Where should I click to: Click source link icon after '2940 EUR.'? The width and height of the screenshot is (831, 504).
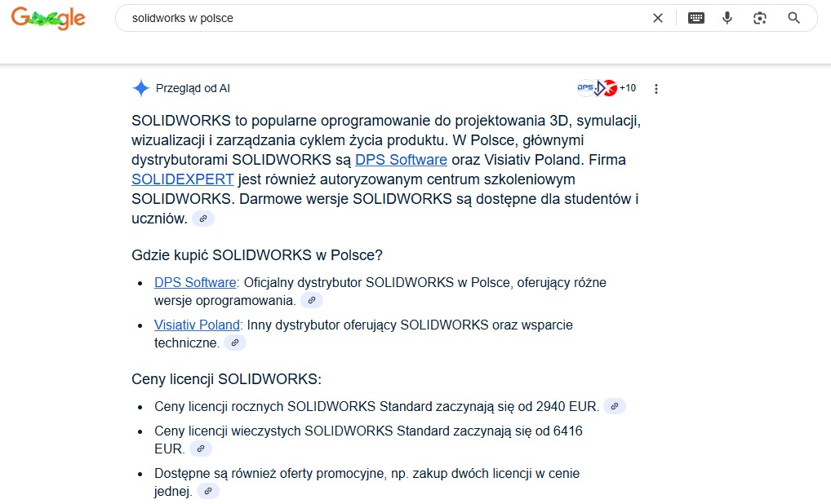(614, 406)
